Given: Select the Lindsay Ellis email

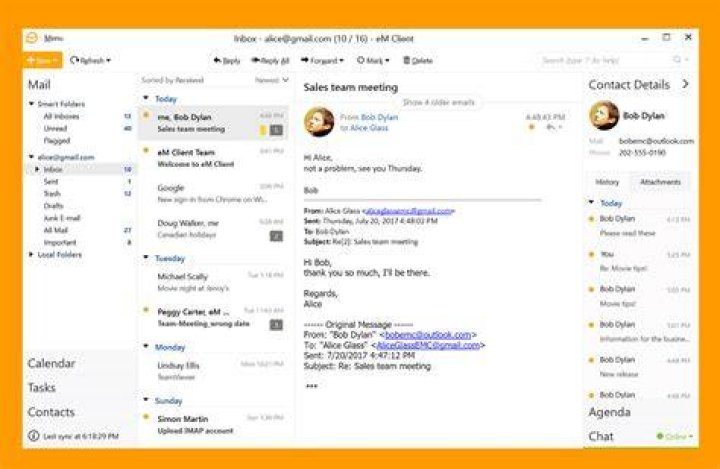Looking at the screenshot, I should coord(214,371).
